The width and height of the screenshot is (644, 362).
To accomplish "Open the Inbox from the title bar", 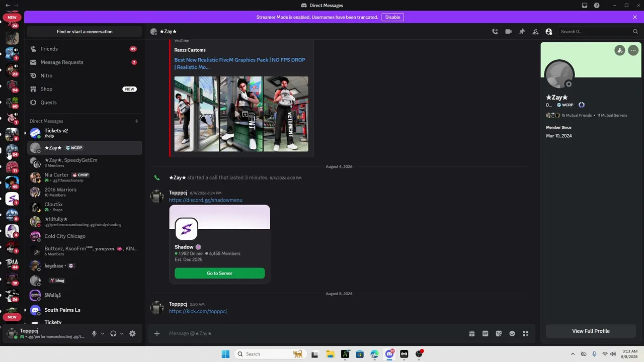I will [585, 6].
